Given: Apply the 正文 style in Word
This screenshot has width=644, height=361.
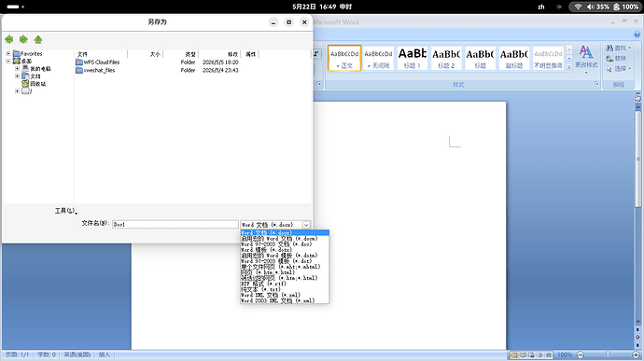Looking at the screenshot, I should coord(344,58).
